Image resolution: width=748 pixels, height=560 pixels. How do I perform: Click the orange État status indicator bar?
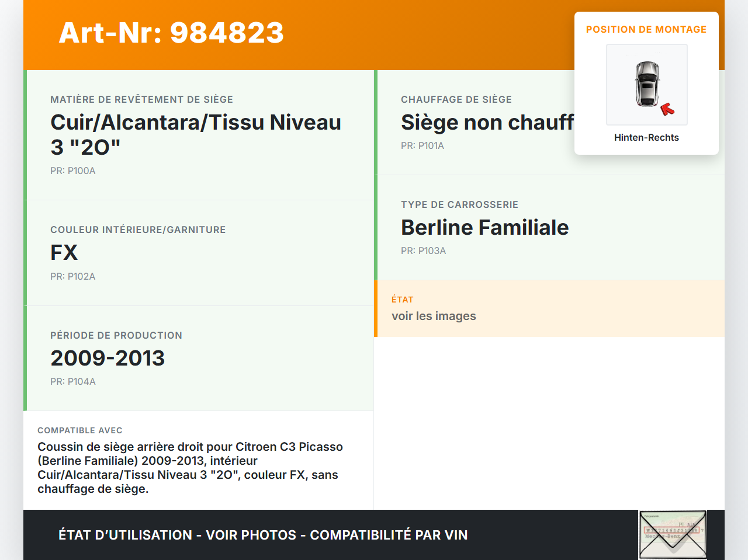click(376, 308)
